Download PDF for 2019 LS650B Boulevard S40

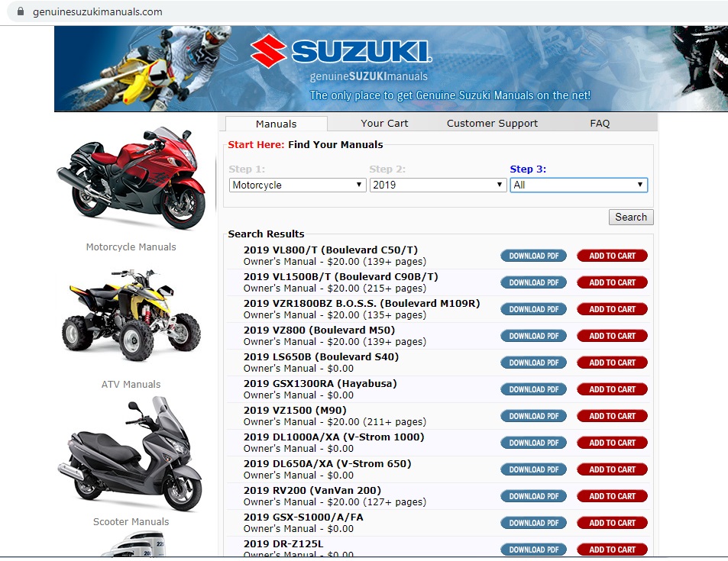(533, 363)
